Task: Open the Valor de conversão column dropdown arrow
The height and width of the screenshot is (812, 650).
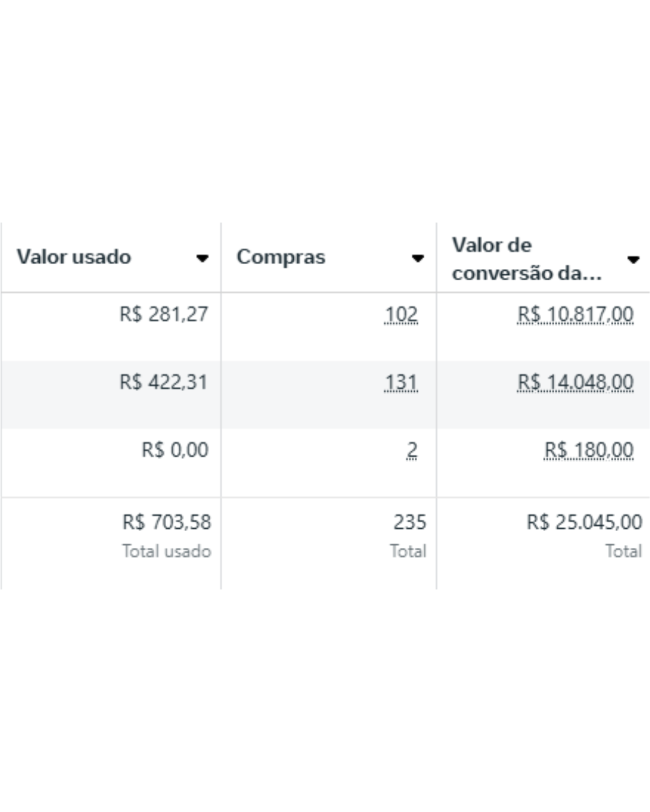Action: pos(633,259)
